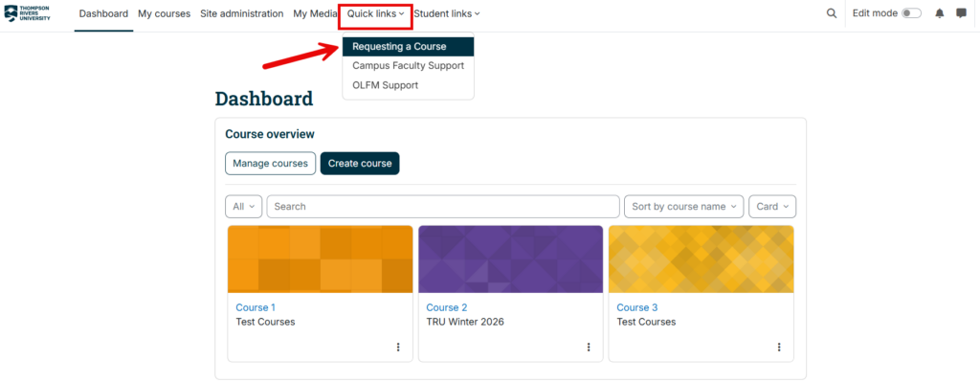Click the Manage courses button

pos(270,164)
